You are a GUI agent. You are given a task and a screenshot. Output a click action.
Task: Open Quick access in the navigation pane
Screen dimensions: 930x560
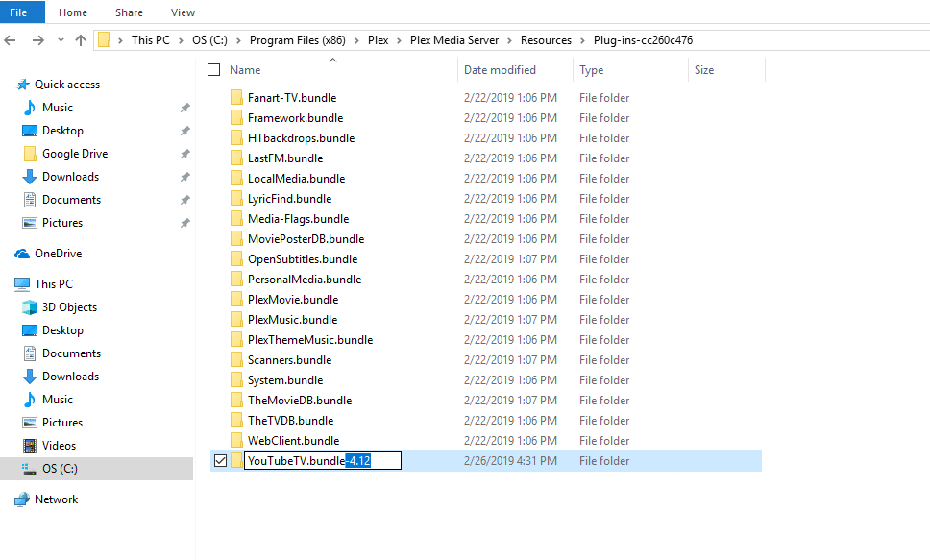[67, 85]
